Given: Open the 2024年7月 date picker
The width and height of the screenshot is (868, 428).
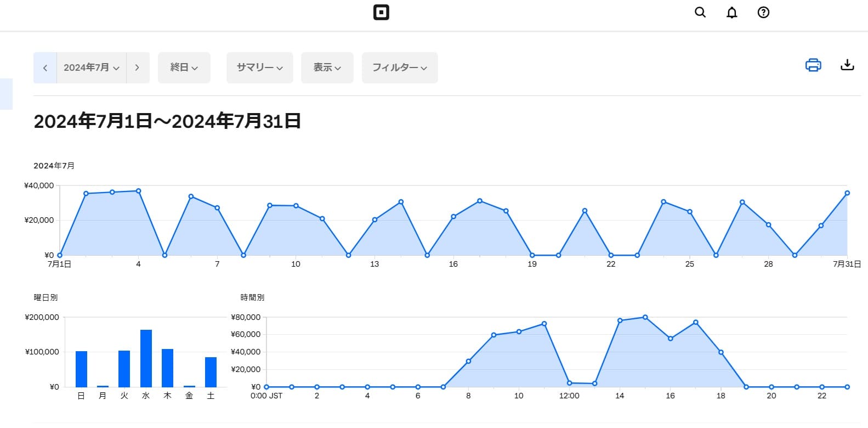Looking at the screenshot, I should [x=92, y=67].
